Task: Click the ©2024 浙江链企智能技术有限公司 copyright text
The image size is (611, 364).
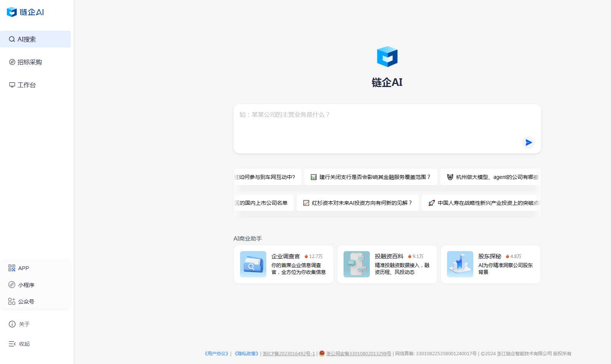Action: 526,354
